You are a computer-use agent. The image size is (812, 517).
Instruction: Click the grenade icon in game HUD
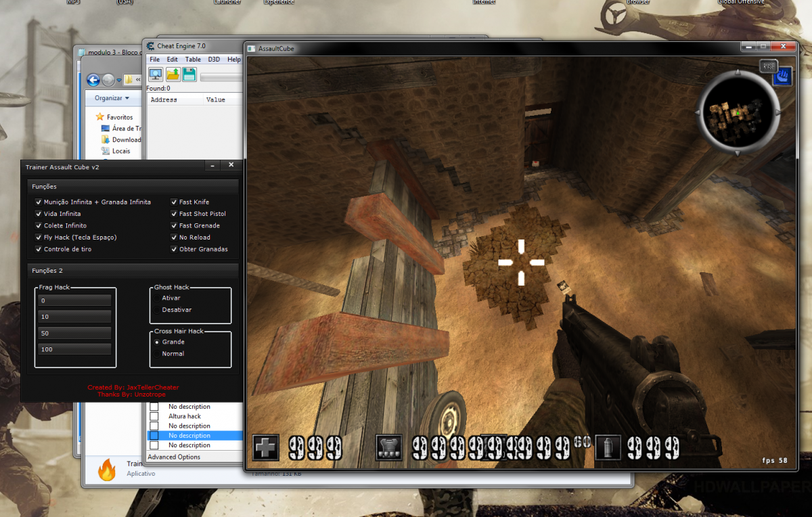click(608, 447)
